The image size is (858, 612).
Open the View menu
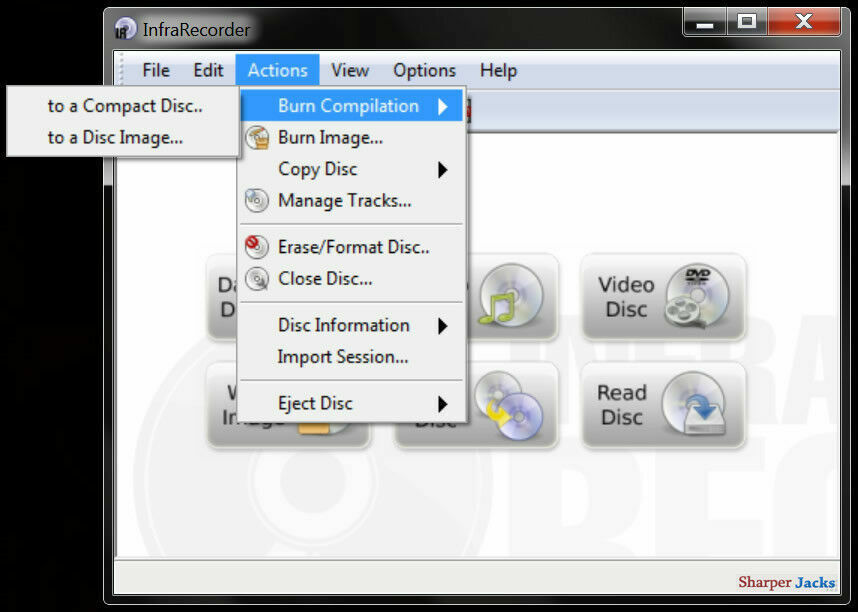click(x=349, y=70)
